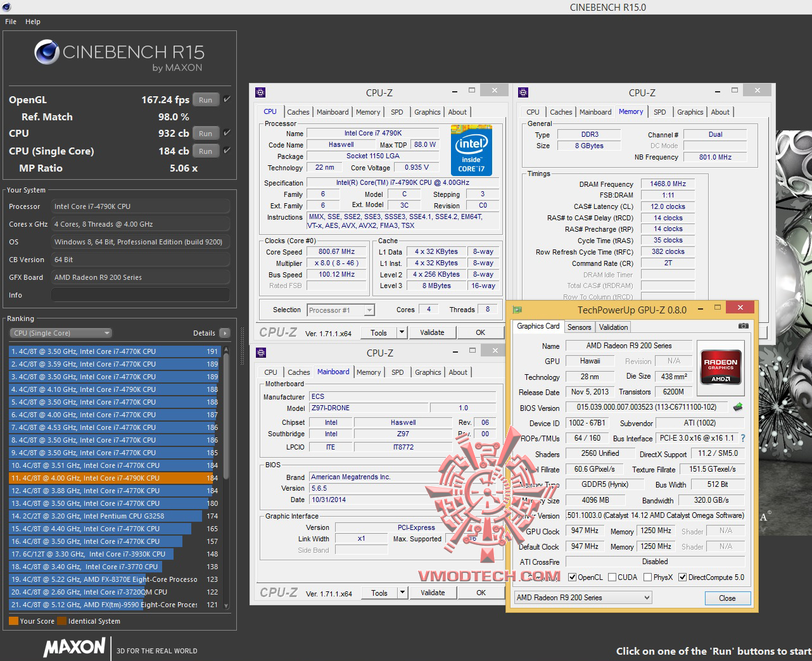Open the Graphics Card tab in GPU-Z

[x=538, y=327]
